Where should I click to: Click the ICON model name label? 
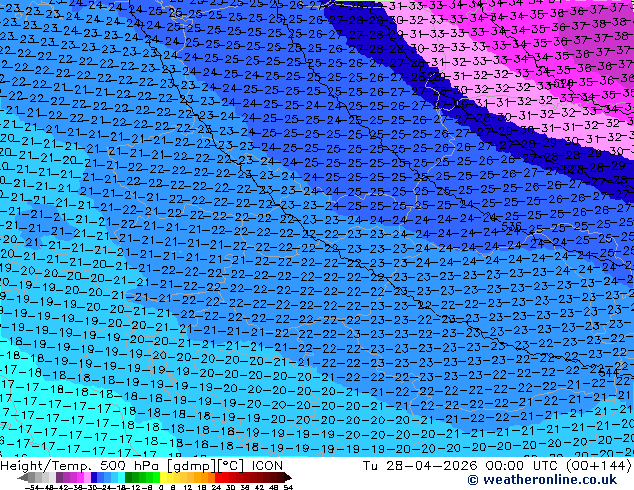(267, 466)
